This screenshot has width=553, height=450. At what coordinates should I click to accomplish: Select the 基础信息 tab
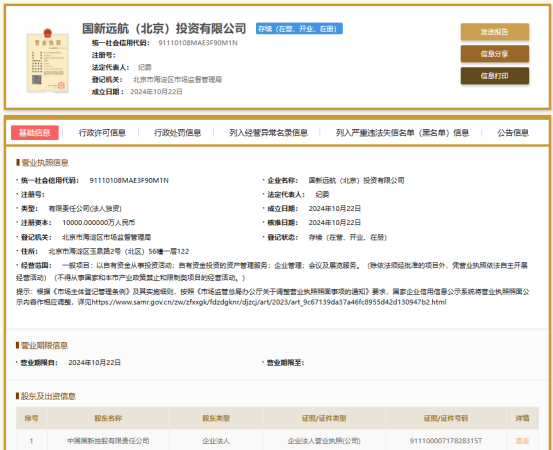click(x=35, y=133)
